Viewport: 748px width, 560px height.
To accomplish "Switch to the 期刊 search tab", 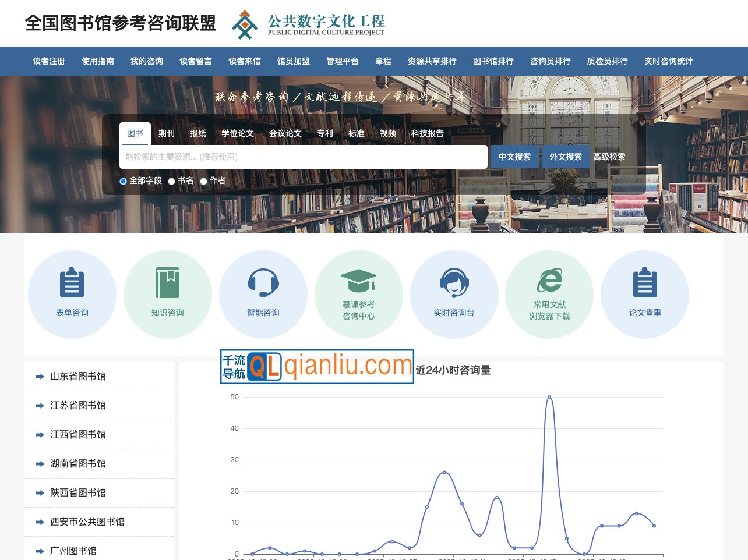I will coord(166,133).
